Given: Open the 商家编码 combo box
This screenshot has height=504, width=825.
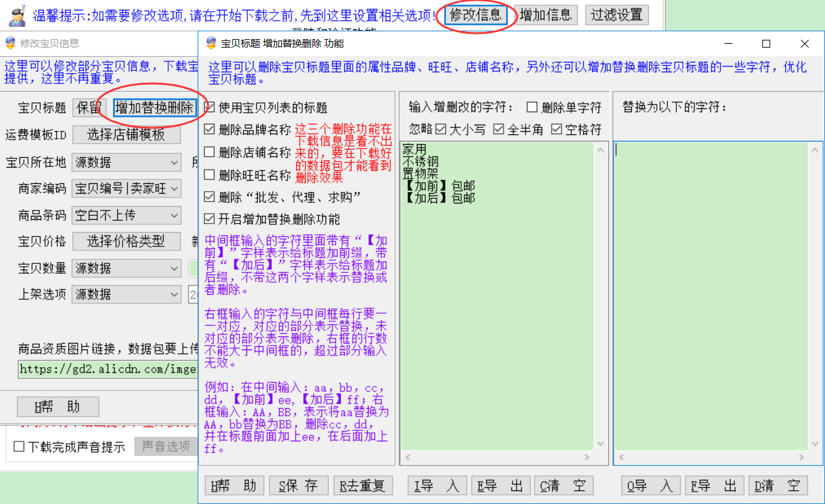Looking at the screenshot, I should pyautogui.click(x=174, y=189).
